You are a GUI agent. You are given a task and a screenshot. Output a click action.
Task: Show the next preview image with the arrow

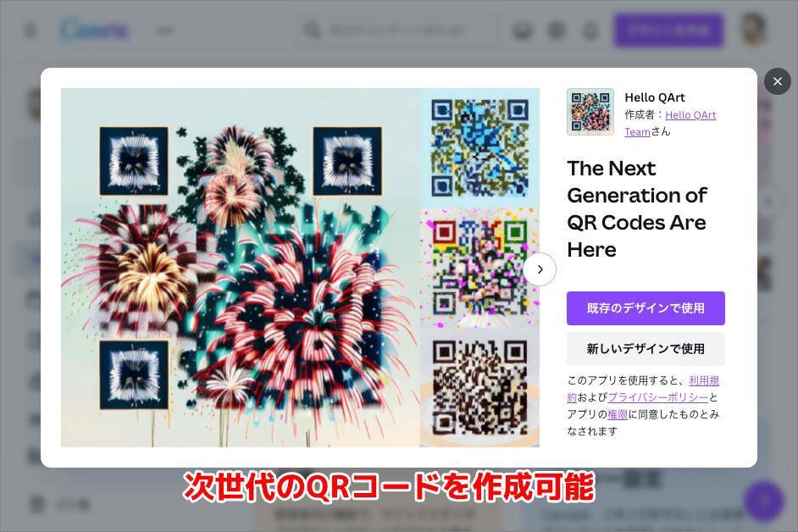click(540, 269)
